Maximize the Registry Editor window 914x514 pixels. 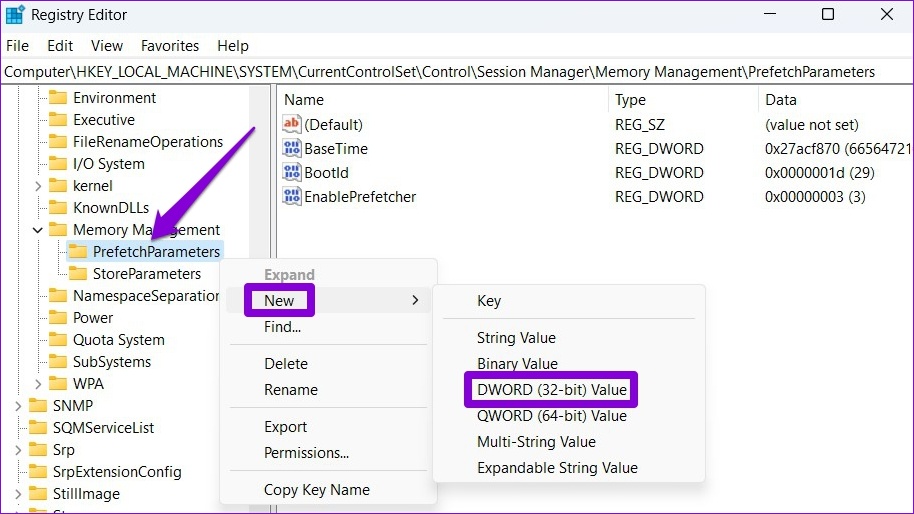[828, 14]
